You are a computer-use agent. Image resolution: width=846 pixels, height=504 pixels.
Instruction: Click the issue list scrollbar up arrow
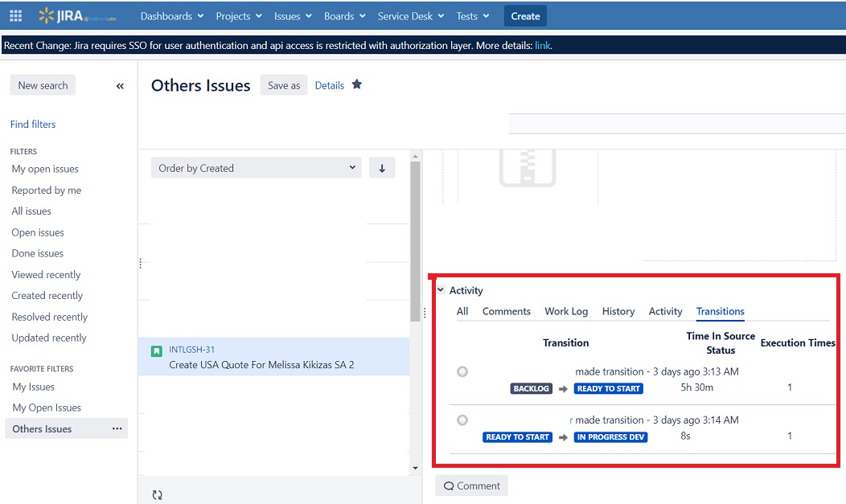(415, 156)
